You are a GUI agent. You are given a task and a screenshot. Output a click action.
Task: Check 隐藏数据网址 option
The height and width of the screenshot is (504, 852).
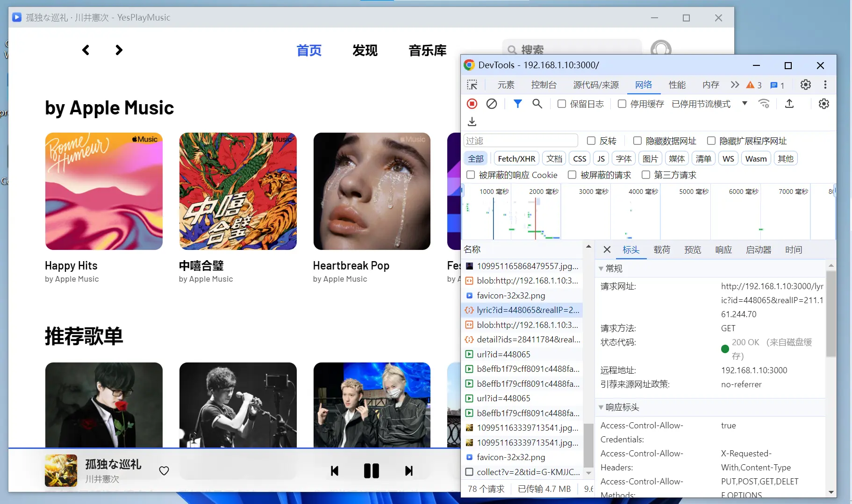tap(637, 141)
